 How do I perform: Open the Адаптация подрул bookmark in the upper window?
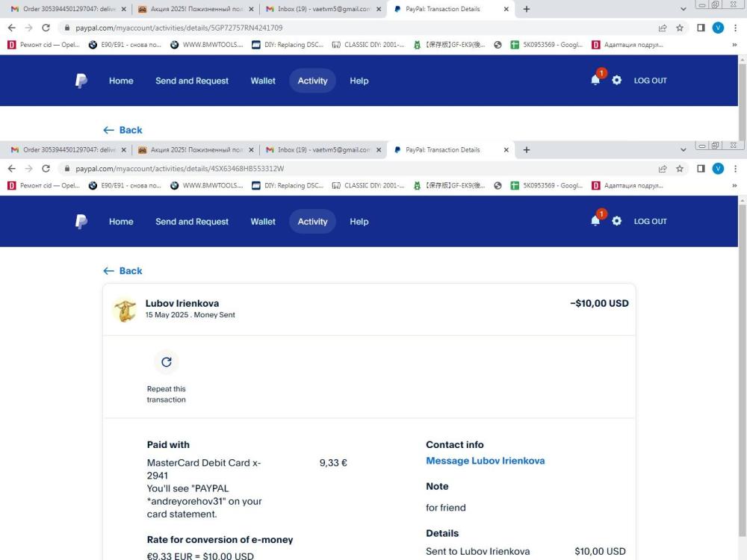[628, 44]
